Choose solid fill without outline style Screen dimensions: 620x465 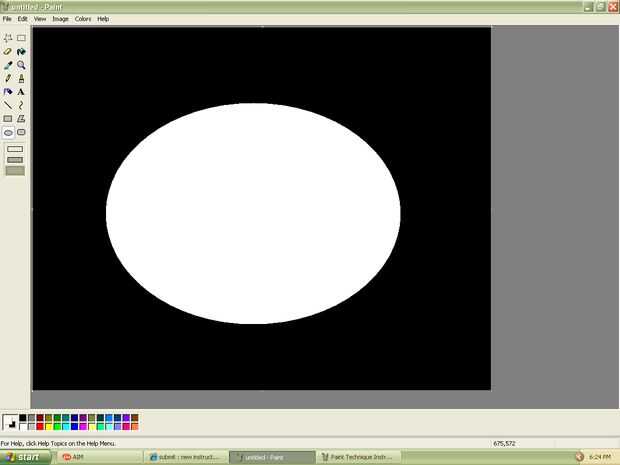(x=15, y=170)
